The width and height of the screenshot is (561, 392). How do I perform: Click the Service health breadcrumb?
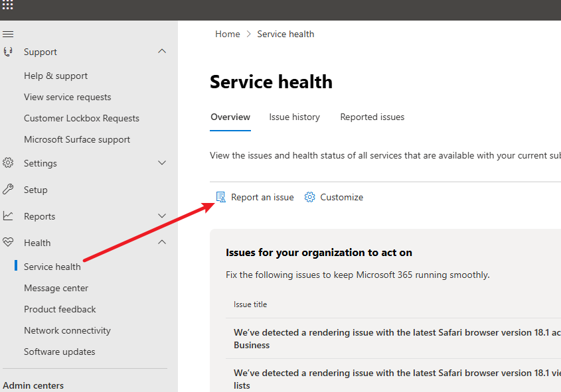tap(285, 34)
